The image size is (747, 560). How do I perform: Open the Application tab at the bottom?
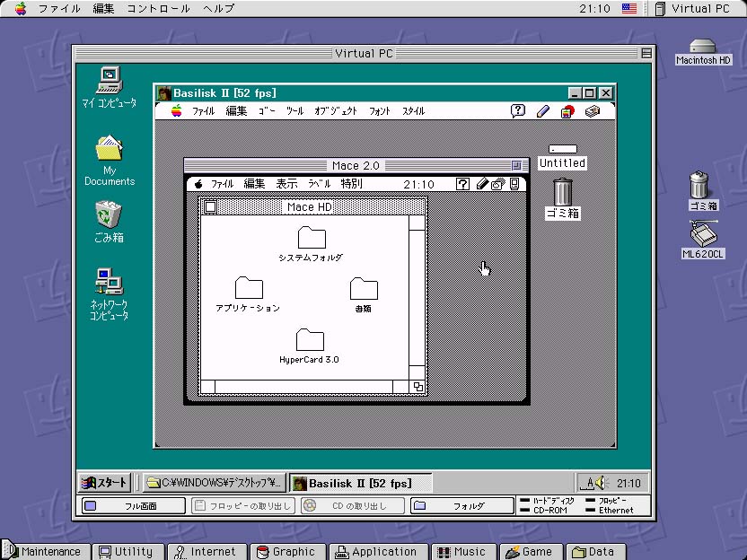(x=378, y=552)
